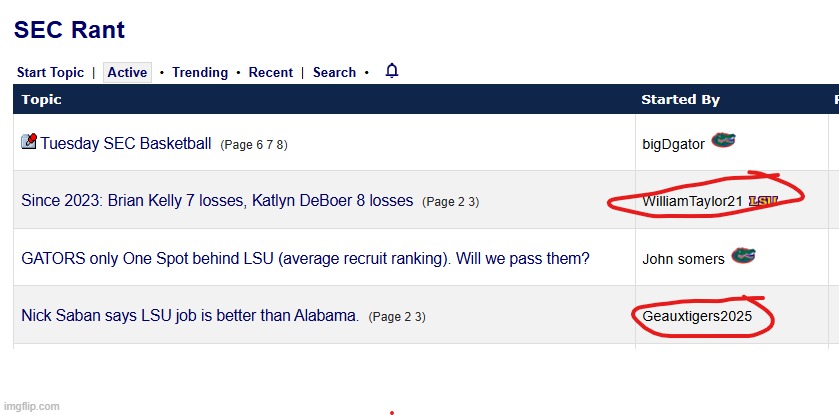View WilliamTaylor21's profile

(x=692, y=202)
